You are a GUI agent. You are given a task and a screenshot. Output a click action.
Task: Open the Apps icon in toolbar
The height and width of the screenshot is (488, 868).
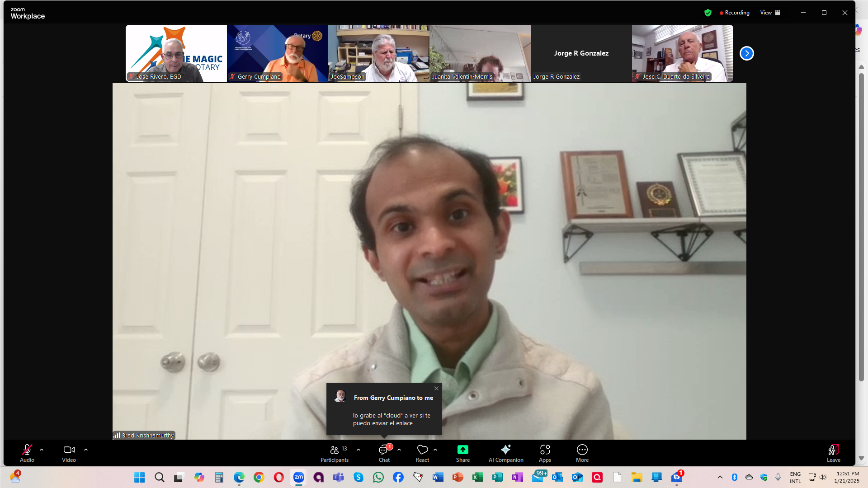[545, 450]
